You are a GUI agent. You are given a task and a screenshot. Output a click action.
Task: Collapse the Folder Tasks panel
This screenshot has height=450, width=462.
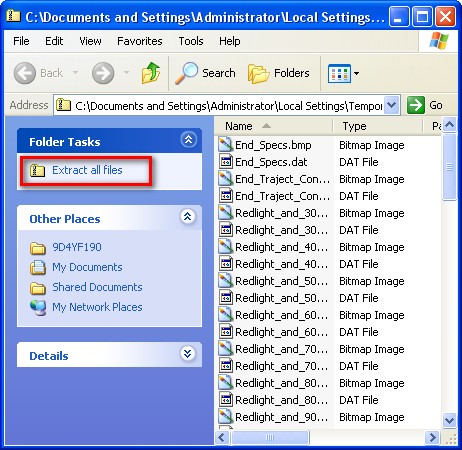pyautogui.click(x=188, y=140)
